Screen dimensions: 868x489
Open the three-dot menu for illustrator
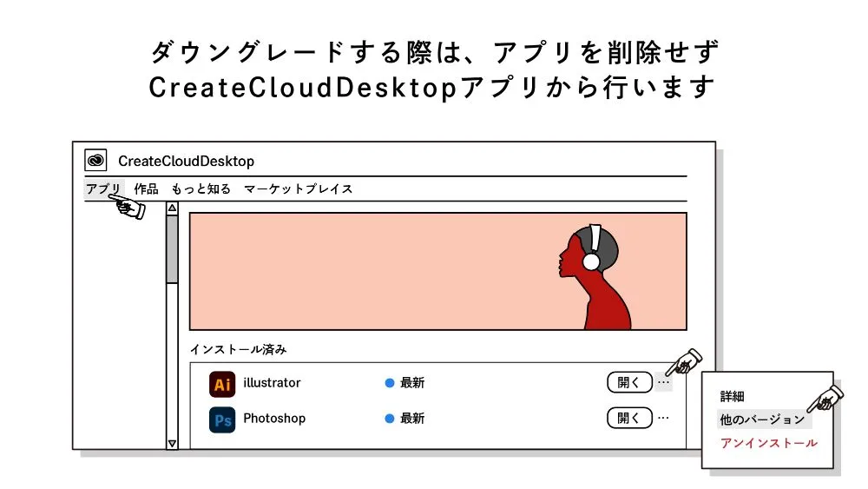[x=663, y=382]
